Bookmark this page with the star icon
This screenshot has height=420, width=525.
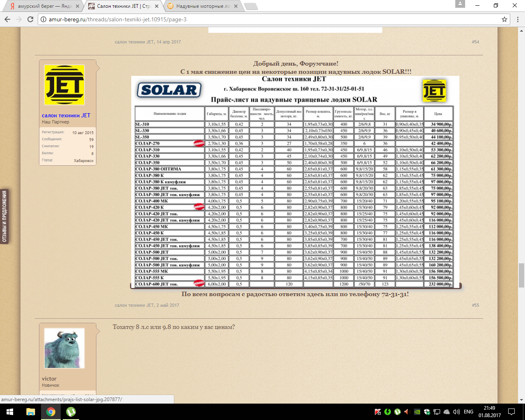tap(504, 19)
